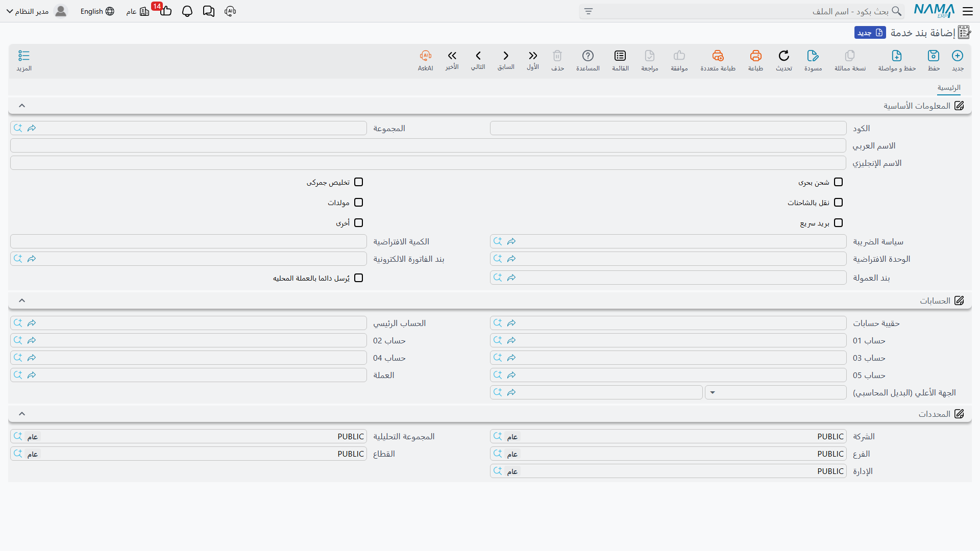Click the حذف (Delete) trash icon
The image size is (980, 551).
point(557,56)
